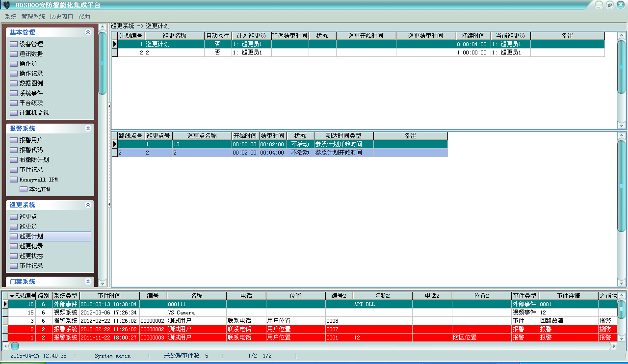Click the icon beside 操作记录
Viewport: 628px width, 364px height.
click(13, 74)
